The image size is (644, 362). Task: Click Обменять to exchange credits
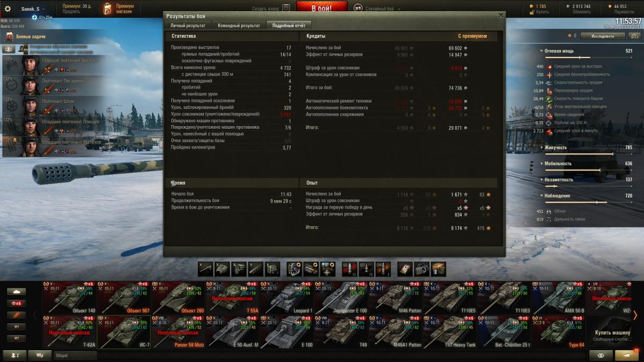coord(582,12)
